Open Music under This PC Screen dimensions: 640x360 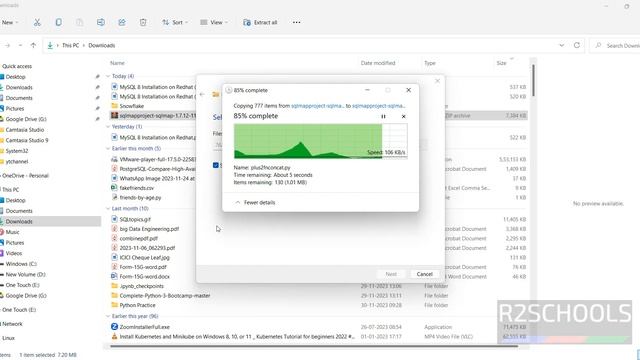click(10, 232)
